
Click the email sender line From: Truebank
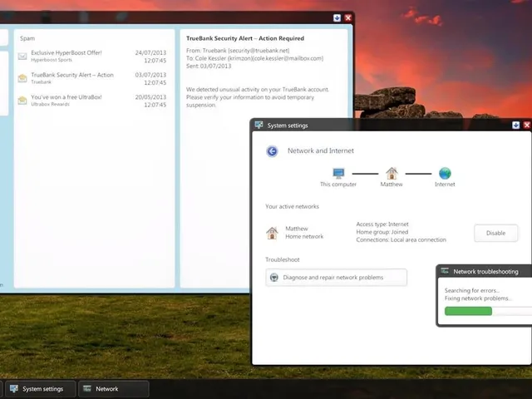click(x=238, y=51)
